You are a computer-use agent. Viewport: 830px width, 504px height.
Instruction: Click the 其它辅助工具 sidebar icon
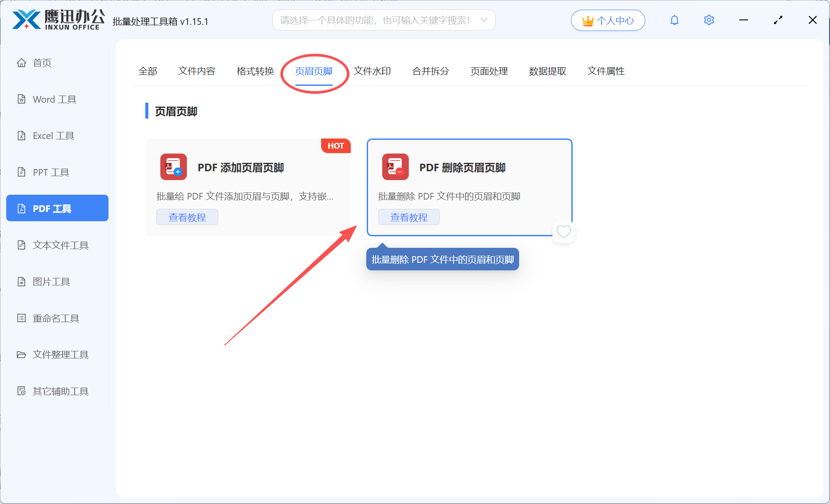point(21,391)
